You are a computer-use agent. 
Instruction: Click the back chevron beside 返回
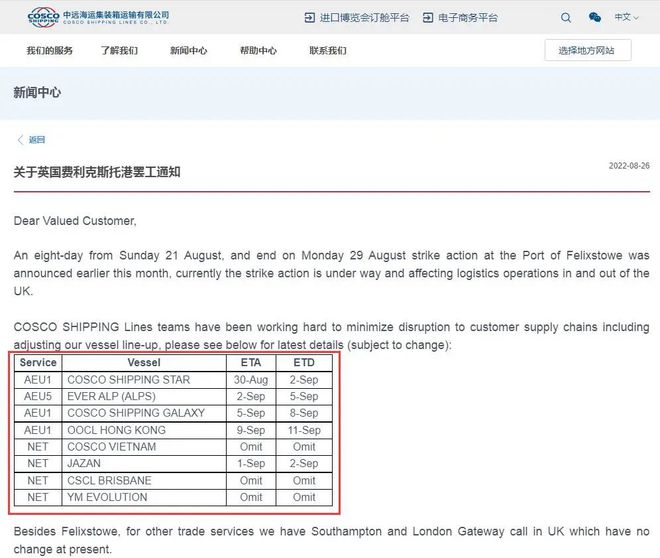(20, 140)
